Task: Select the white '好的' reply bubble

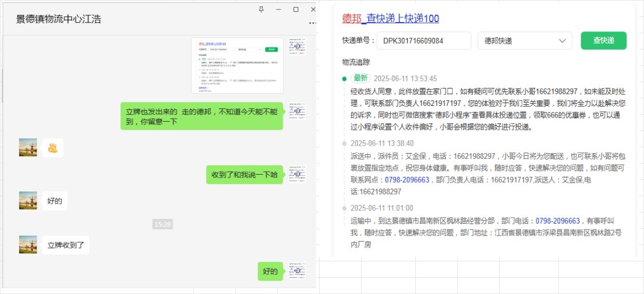Action: click(55, 201)
